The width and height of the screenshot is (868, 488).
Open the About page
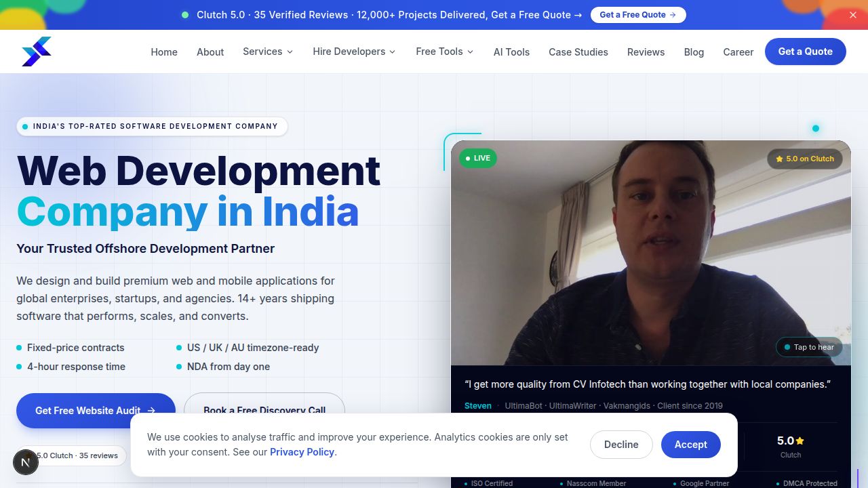coord(210,52)
